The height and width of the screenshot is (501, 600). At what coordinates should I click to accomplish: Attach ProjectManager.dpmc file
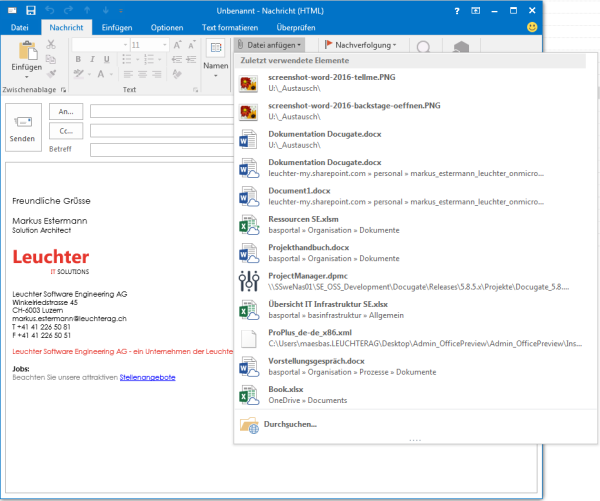coord(415,281)
